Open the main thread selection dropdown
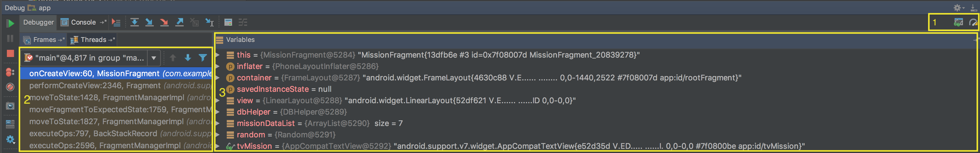Screen dimensions: 980x153 pos(154,58)
